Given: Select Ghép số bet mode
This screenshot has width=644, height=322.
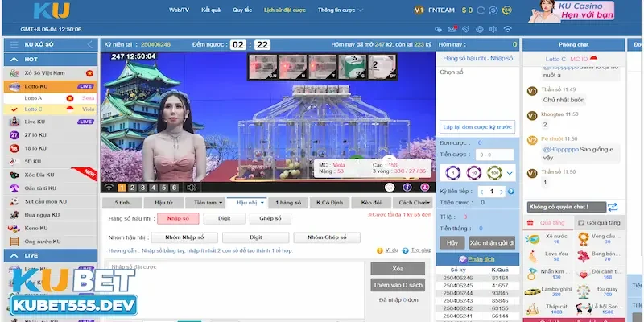Looking at the screenshot, I should click(x=270, y=218).
